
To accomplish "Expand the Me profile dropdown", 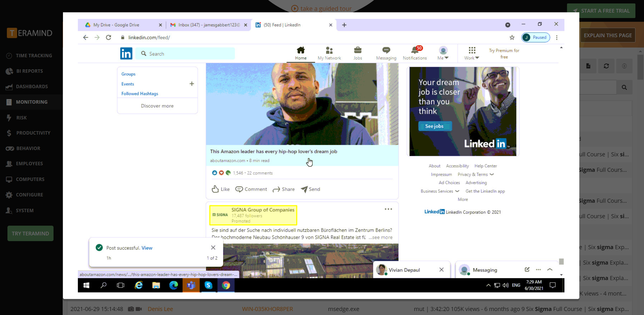I will (x=443, y=53).
